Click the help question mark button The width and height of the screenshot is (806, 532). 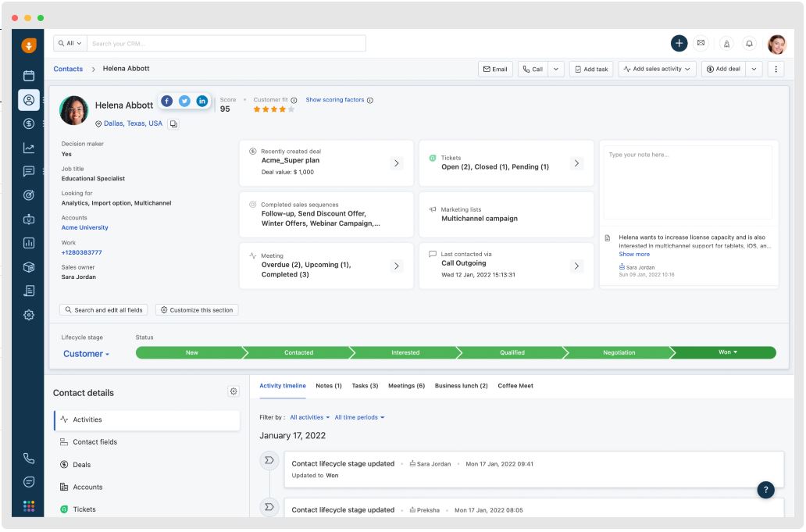click(765, 490)
